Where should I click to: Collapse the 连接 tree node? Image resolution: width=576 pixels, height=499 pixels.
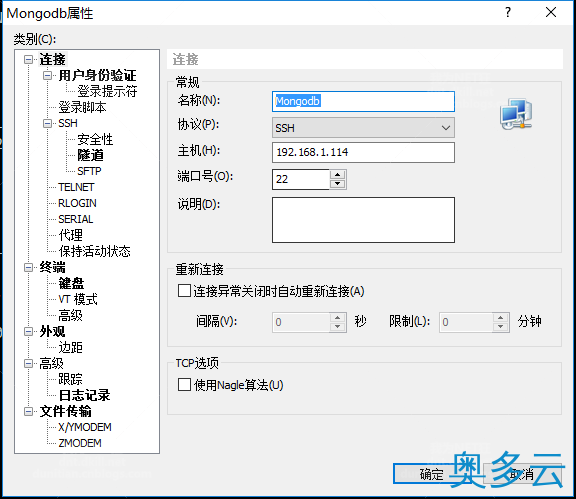(28, 59)
